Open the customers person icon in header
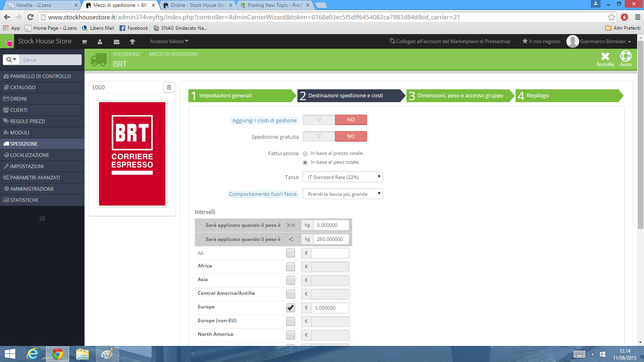This screenshot has width=644, height=362. (100, 42)
